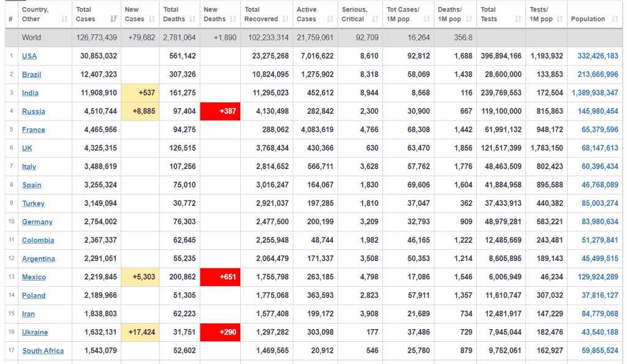627x364 pixels.
Task: Open Brazil country page link
Action: click(x=31, y=74)
